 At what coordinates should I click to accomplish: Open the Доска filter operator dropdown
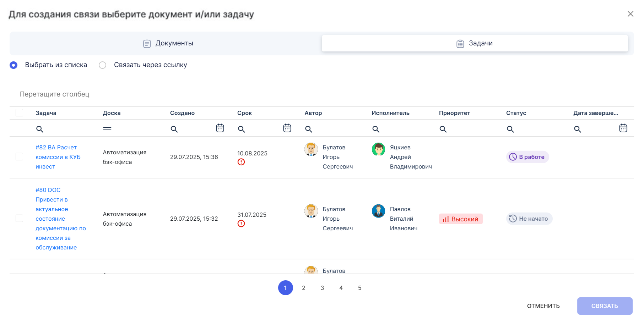(x=107, y=128)
